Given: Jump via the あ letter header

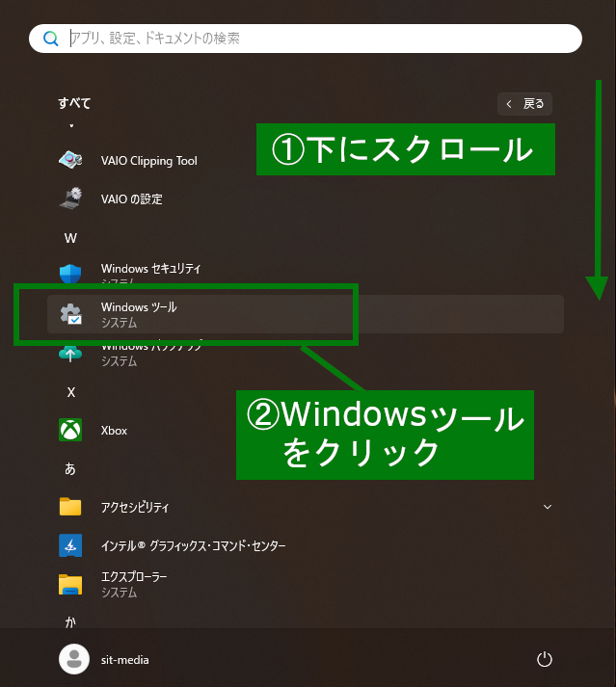Looking at the screenshot, I should pos(70,468).
